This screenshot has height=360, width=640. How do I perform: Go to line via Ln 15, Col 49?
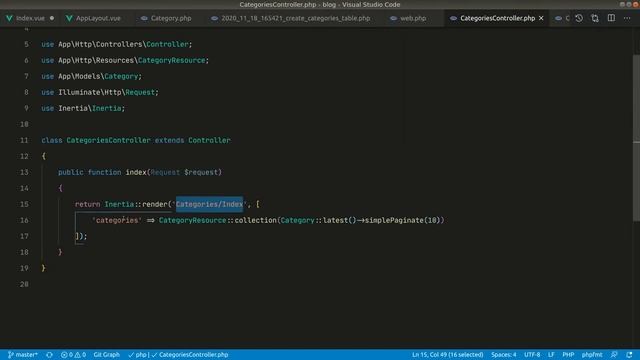(447, 355)
